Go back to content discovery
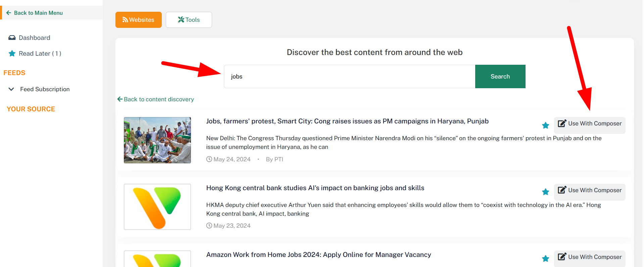Screen dimensions: 644x267 pyautogui.click(x=156, y=99)
